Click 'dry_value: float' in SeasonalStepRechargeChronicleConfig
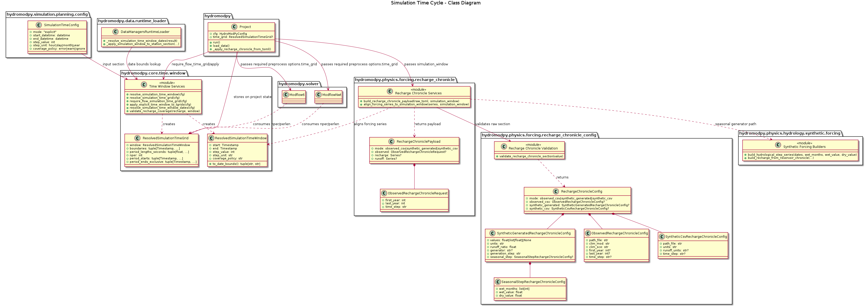The height and width of the screenshot is (307, 868). point(510,296)
